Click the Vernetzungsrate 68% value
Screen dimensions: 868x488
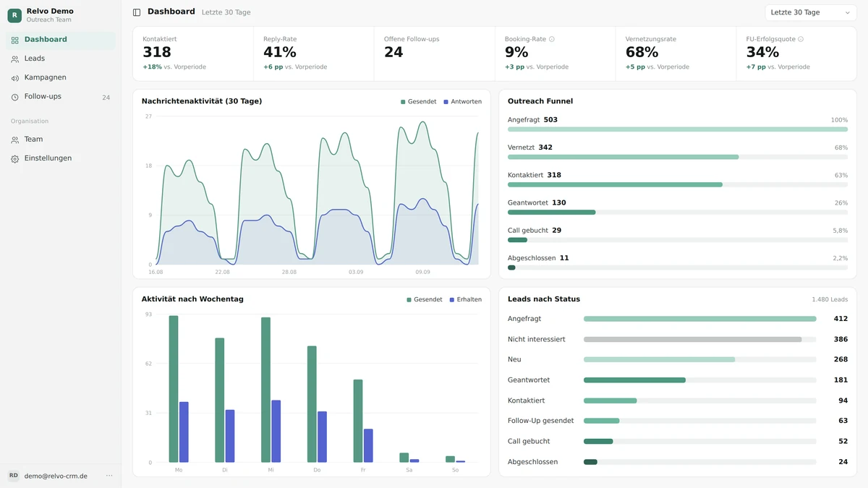642,52
